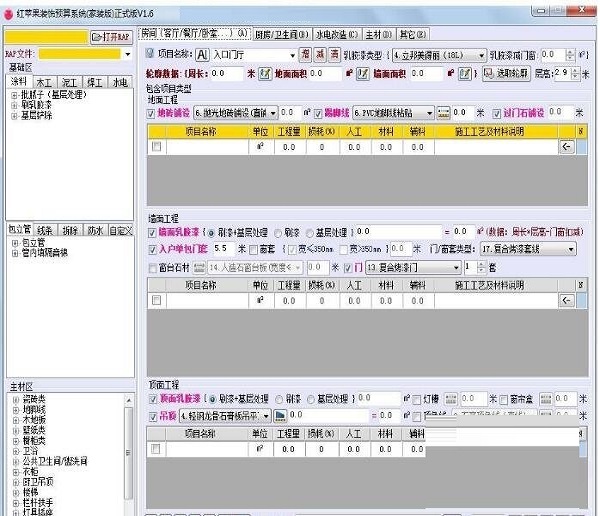600x516 pixels.
Task: Toggle the 入户单包门套 checkbox
Action: [152, 250]
